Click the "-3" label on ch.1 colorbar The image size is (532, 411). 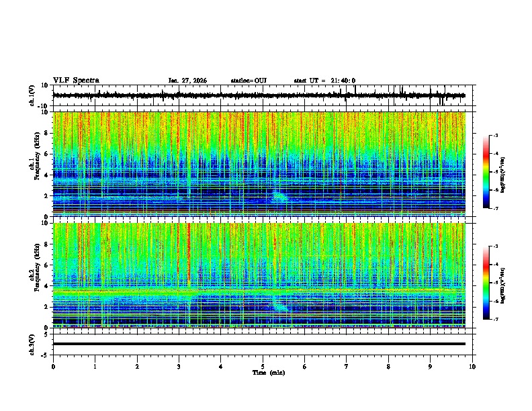[x=495, y=135]
